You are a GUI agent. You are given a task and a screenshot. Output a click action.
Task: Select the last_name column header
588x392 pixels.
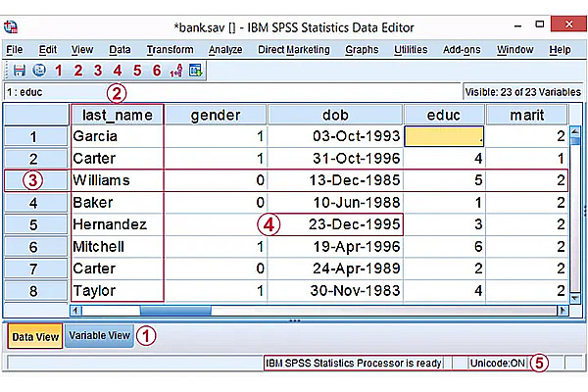click(118, 115)
